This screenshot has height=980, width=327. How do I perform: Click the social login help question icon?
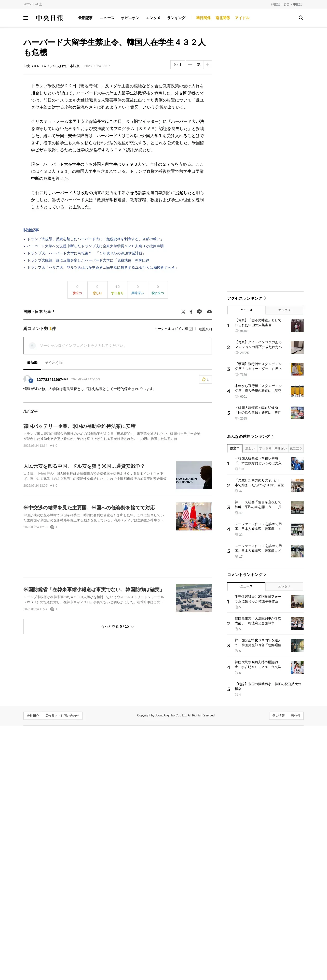191,329
